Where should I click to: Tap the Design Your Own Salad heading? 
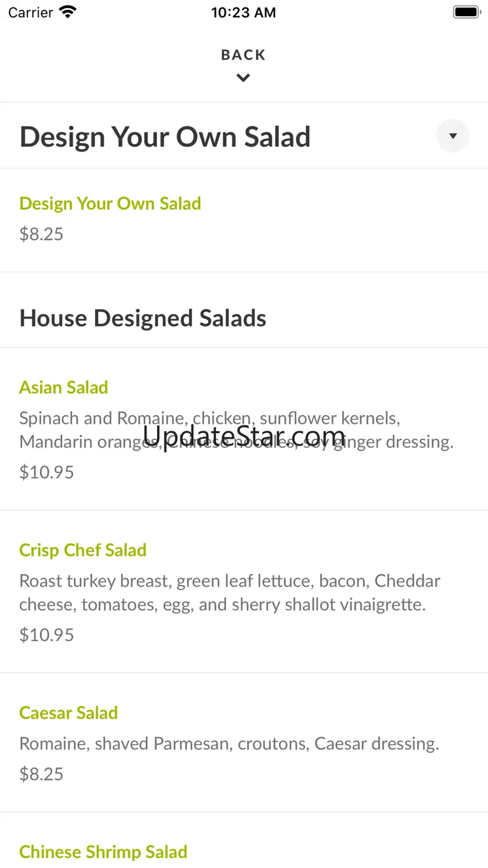click(x=165, y=137)
